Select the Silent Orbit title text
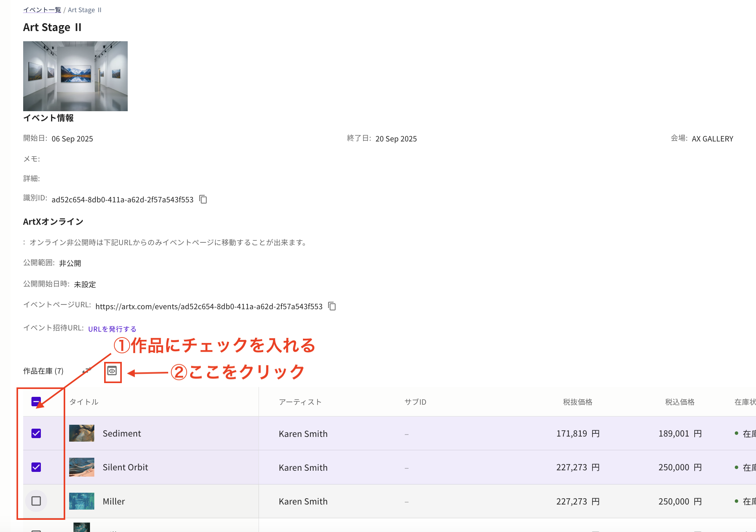The image size is (756, 532). [125, 467]
